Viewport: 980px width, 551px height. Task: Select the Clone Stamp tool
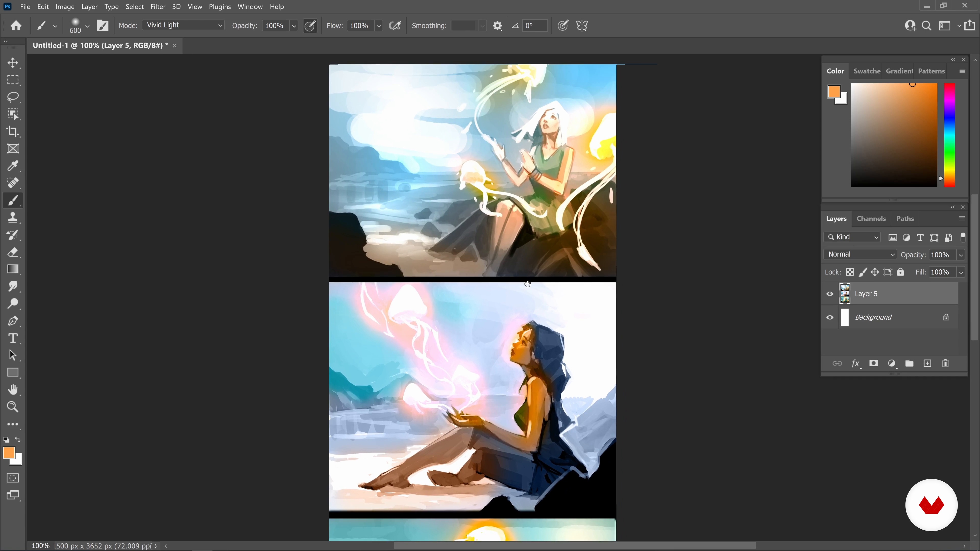tap(13, 218)
